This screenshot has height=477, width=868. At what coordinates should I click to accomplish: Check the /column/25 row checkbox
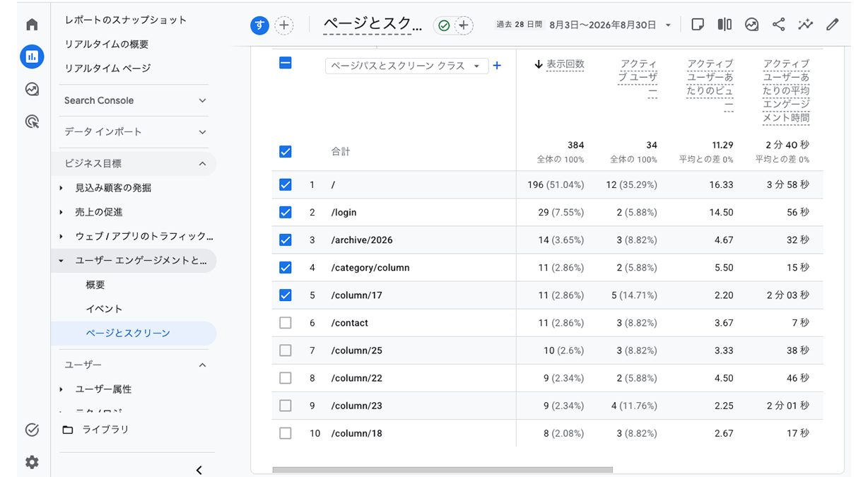pyautogui.click(x=286, y=350)
